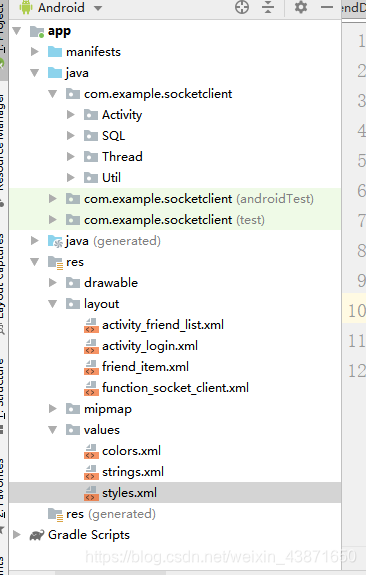Click the values folder icon
The height and width of the screenshot is (575, 366).
(x=73, y=430)
